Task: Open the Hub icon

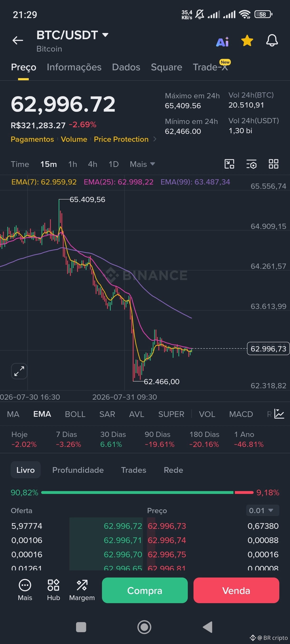Action: pyautogui.click(x=53, y=590)
